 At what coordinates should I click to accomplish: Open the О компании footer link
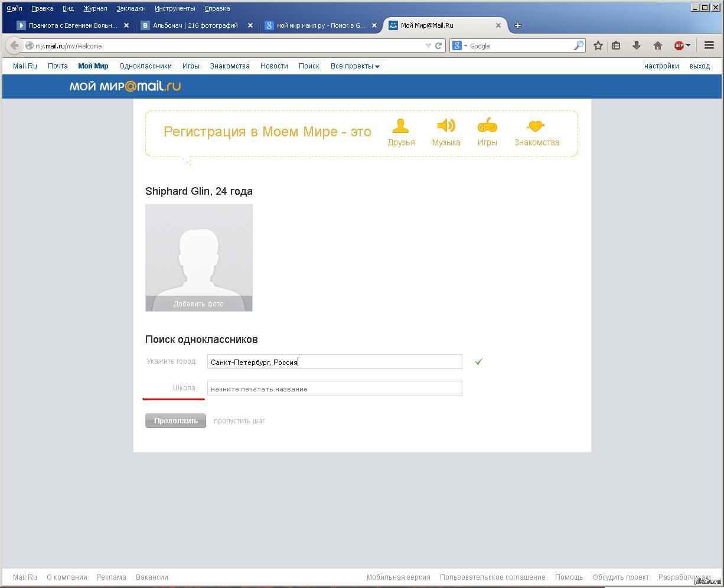pos(67,577)
